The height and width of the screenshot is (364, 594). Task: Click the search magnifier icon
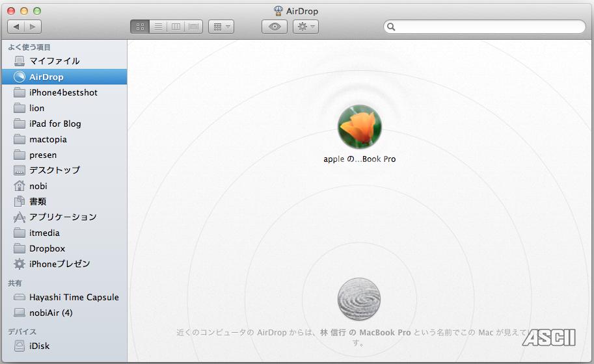point(391,27)
